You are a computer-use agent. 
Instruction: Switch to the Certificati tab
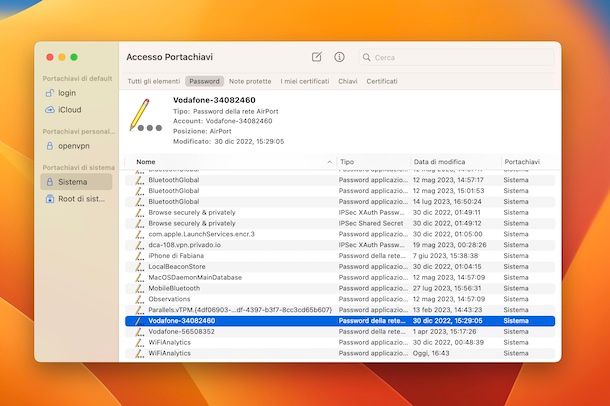[382, 81]
